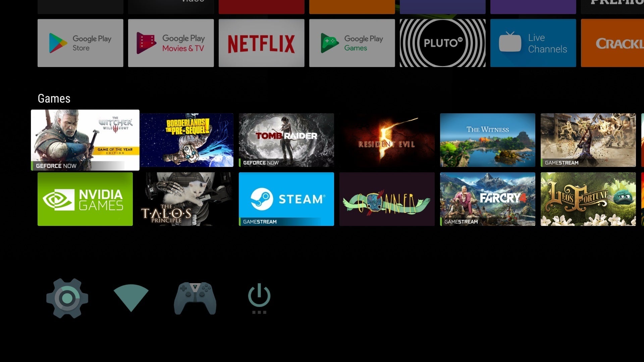Access system Settings gear icon

[x=67, y=297]
